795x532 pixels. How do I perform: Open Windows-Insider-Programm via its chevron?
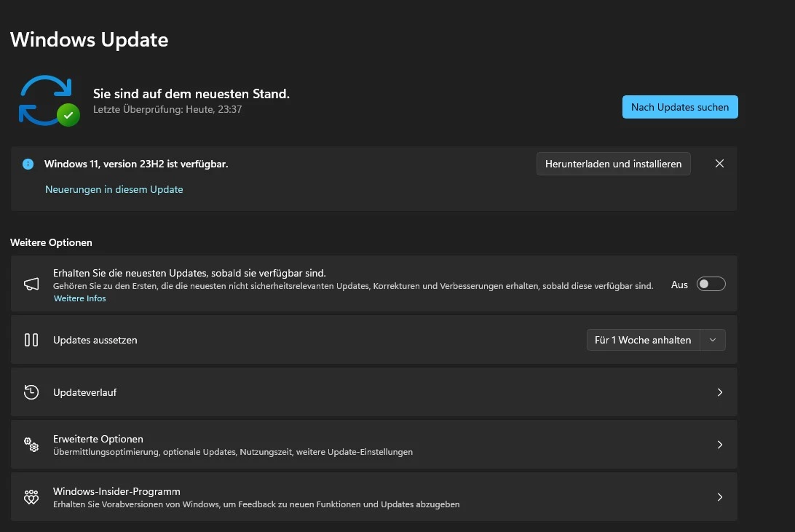(720, 497)
